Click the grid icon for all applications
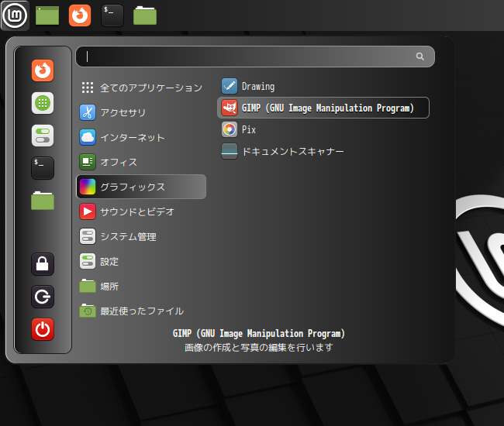 point(88,88)
